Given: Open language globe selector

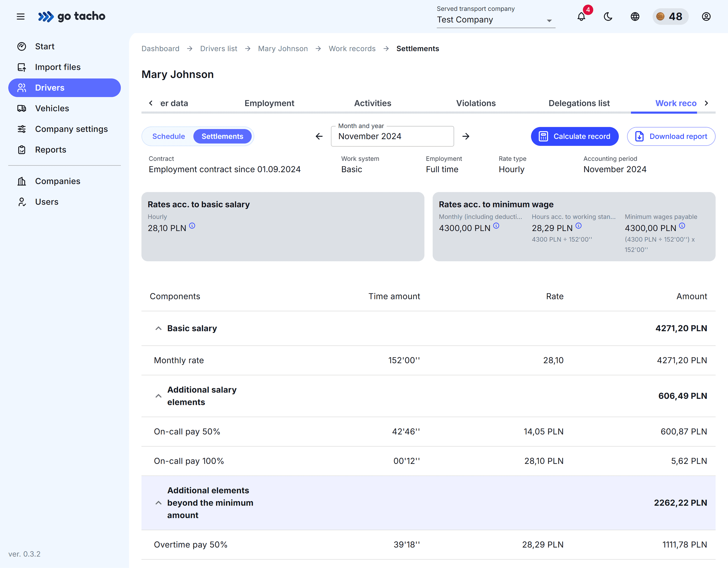Looking at the screenshot, I should [x=635, y=16].
